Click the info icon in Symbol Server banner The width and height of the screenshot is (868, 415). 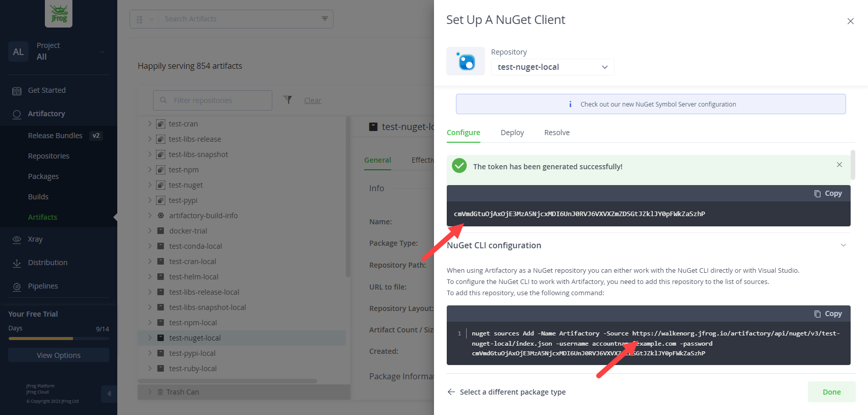tap(570, 104)
